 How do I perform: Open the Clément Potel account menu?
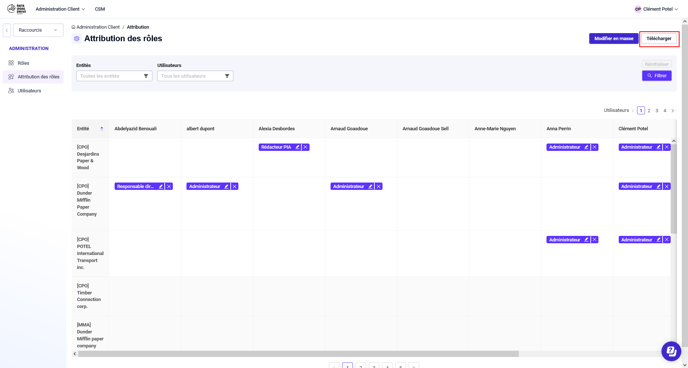tap(656, 9)
